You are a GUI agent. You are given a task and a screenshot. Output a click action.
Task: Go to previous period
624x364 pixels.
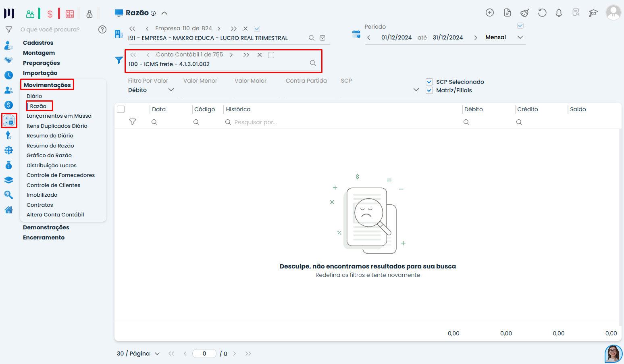pos(369,37)
